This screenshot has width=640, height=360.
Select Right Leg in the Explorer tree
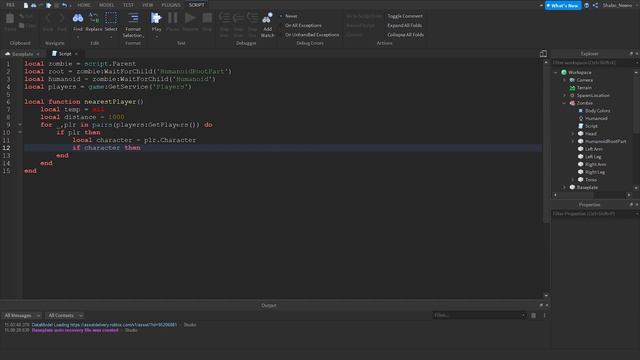[595, 172]
